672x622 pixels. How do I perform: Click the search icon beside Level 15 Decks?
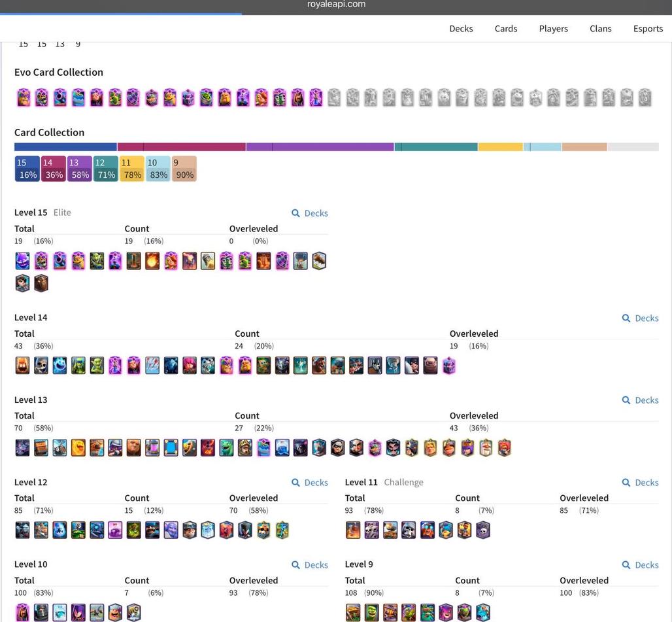(295, 213)
